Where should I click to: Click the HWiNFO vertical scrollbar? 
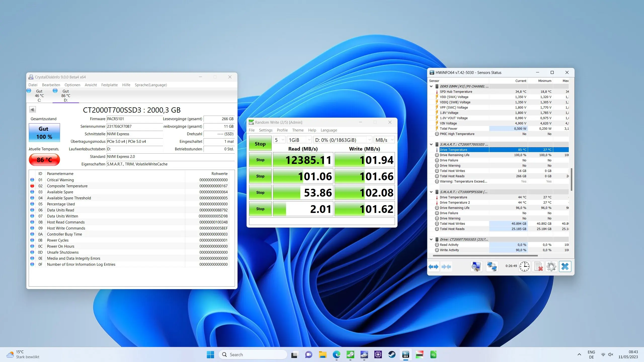(x=571, y=179)
